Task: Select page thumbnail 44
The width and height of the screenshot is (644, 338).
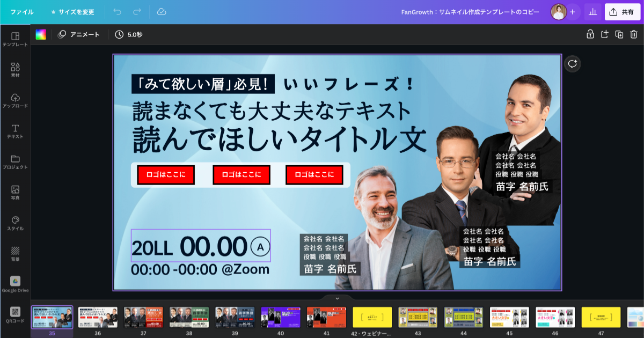Action: coord(464,317)
